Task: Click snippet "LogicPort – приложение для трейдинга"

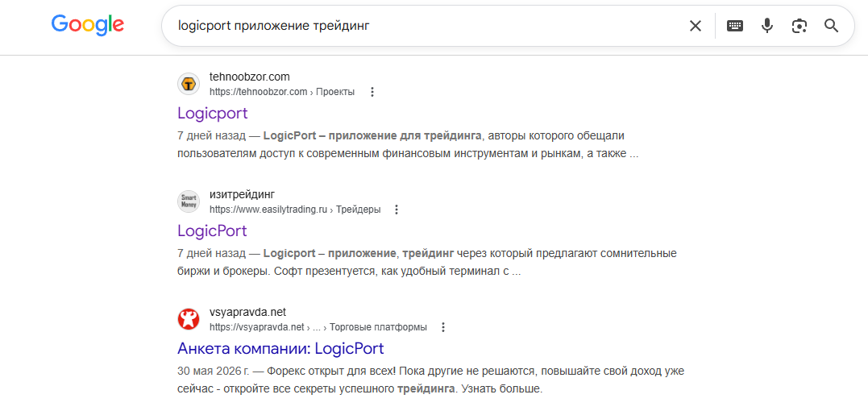Action: 372,136
